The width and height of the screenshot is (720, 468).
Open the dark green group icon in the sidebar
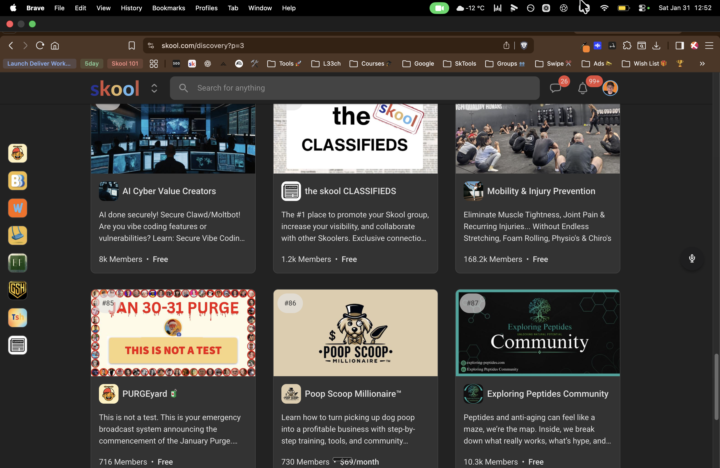click(17, 263)
